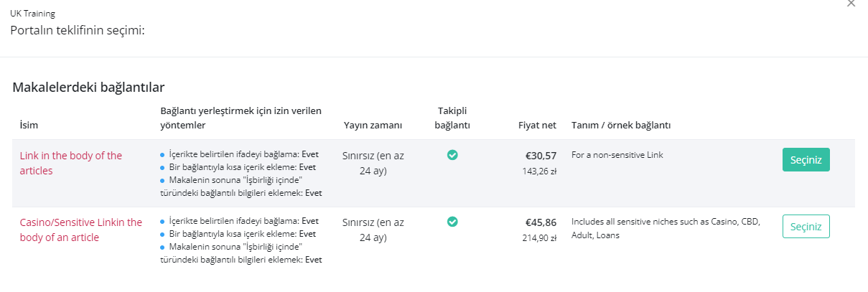This screenshot has width=868, height=292.
Task: Click the green followed-link checkmark in first row
Action: point(452,154)
